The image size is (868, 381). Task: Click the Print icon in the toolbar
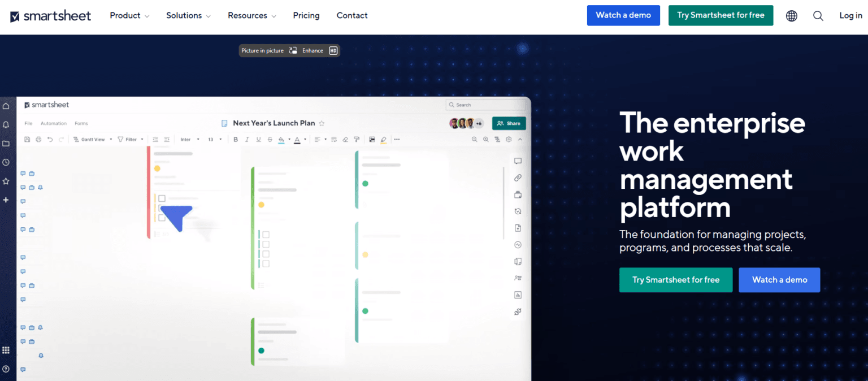pyautogui.click(x=38, y=139)
